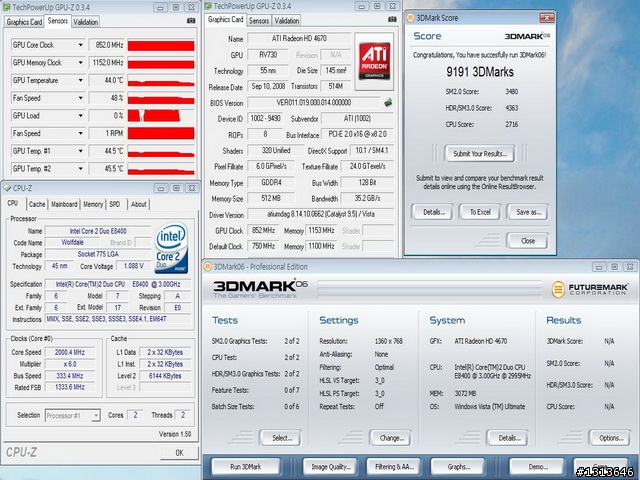
Task: Click the Level 2 cache value 6144 KBytes
Action: coord(165,376)
